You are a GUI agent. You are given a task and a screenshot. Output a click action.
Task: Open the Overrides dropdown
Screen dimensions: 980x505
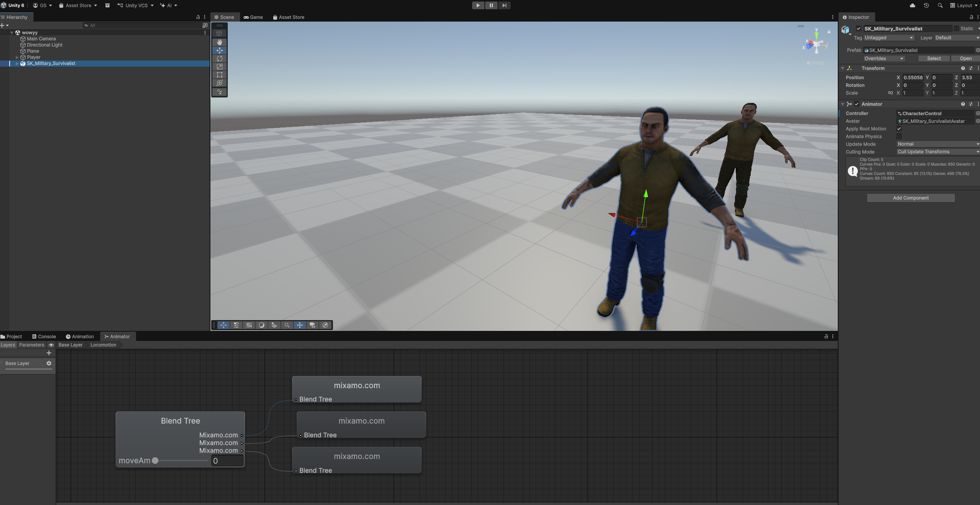pos(884,59)
